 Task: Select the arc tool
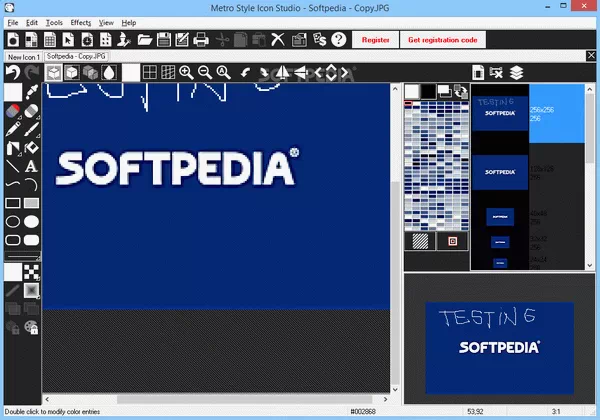click(31, 184)
